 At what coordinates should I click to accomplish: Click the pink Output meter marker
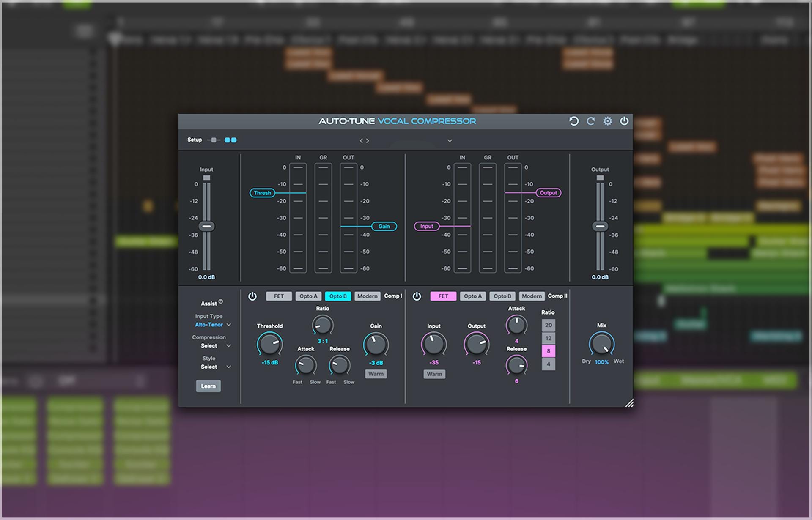(x=549, y=193)
